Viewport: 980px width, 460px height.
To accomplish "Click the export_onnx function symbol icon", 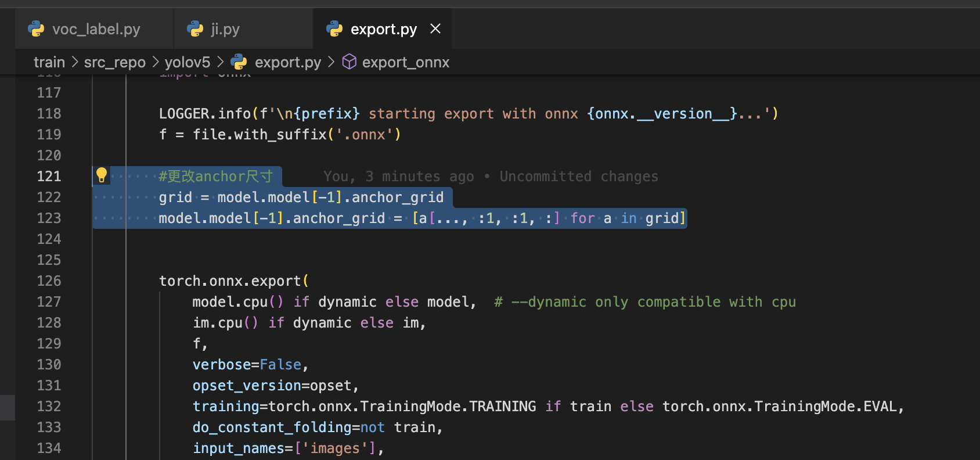I will click(x=349, y=62).
